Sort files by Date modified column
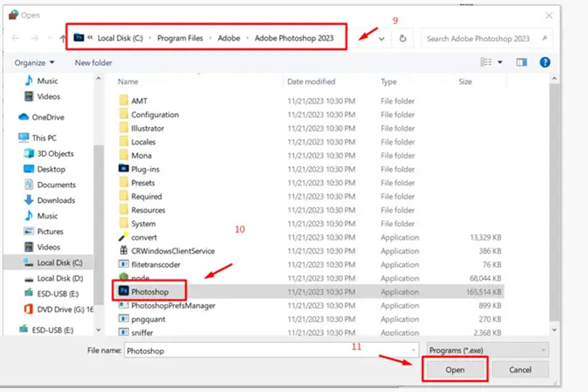Image resolution: width=588 pixels, height=392 pixels. click(x=311, y=82)
